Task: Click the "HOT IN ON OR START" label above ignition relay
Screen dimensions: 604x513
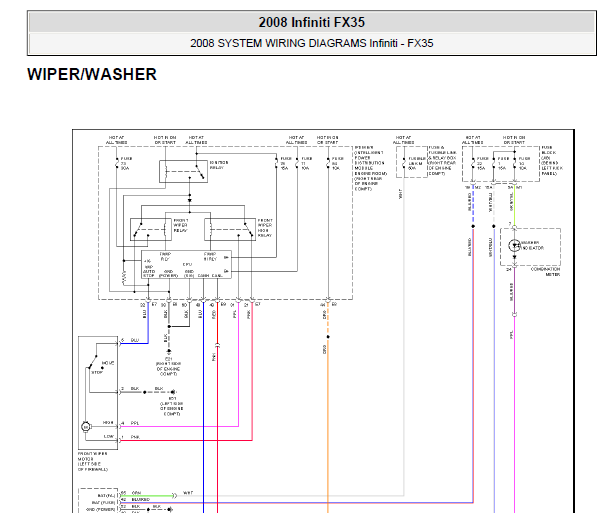Action: [165, 140]
